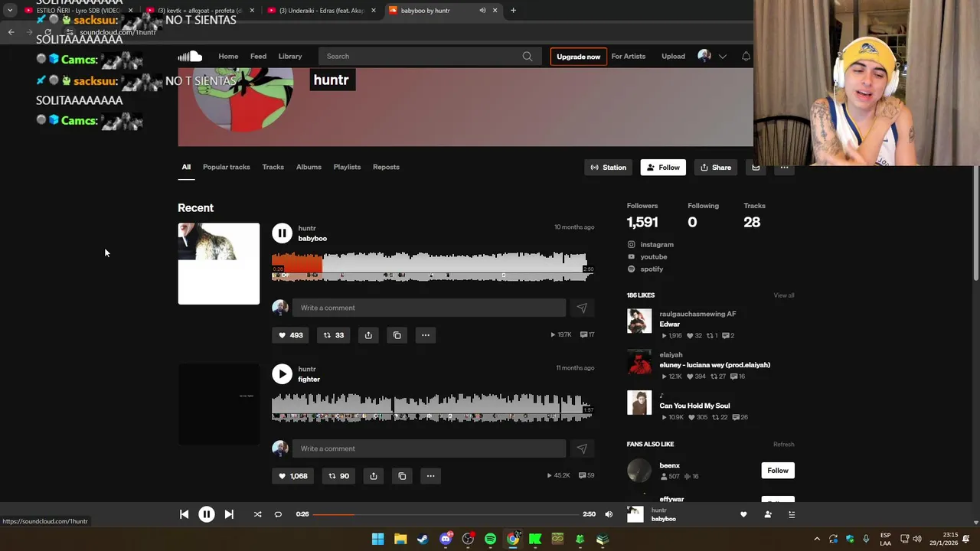Image resolution: width=980 pixels, height=551 pixels.
Task: Toggle repeat in the player bar
Action: [278, 514]
